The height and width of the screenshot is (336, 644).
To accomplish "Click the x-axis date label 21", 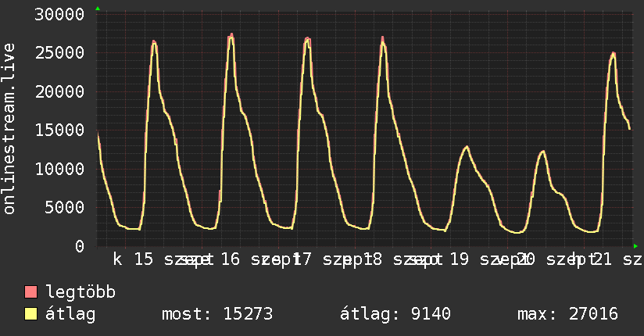I will coord(602,259).
